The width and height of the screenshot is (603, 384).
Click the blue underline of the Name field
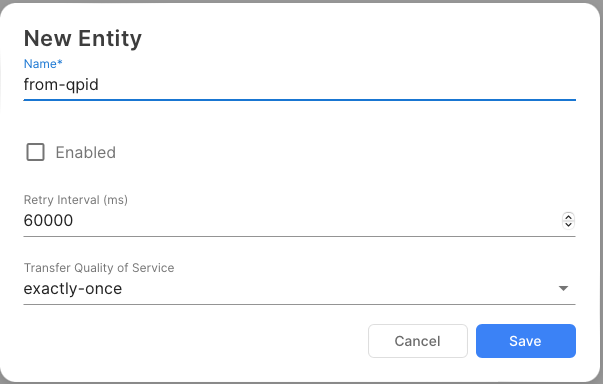click(299, 100)
